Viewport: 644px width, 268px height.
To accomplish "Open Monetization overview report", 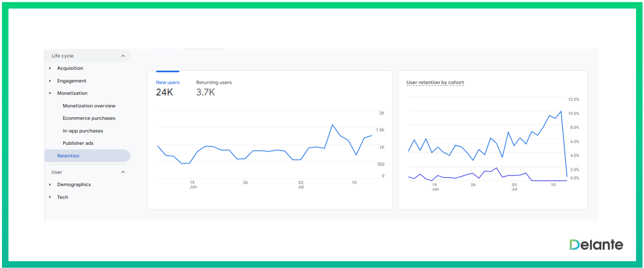I will tap(89, 106).
